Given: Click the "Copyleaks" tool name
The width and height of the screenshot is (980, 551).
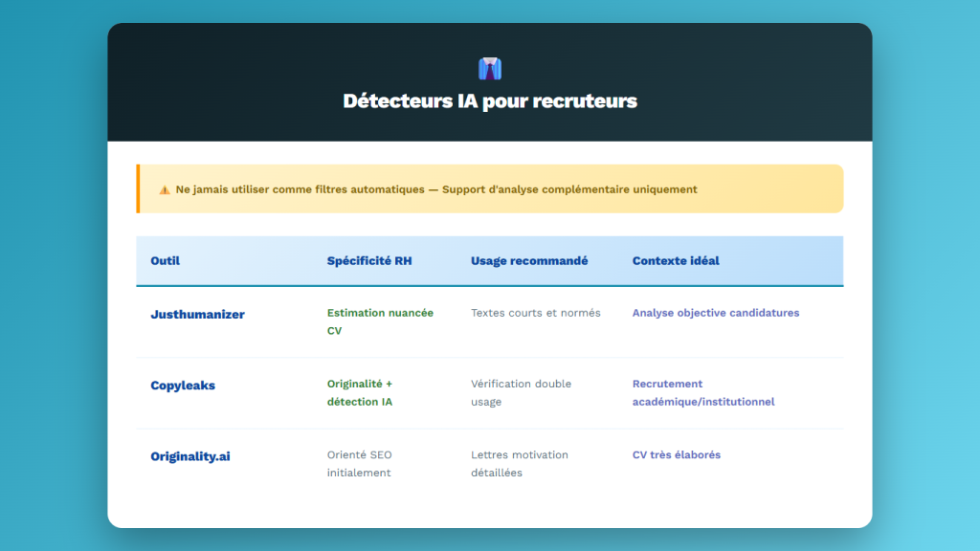Looking at the screenshot, I should pos(183,386).
